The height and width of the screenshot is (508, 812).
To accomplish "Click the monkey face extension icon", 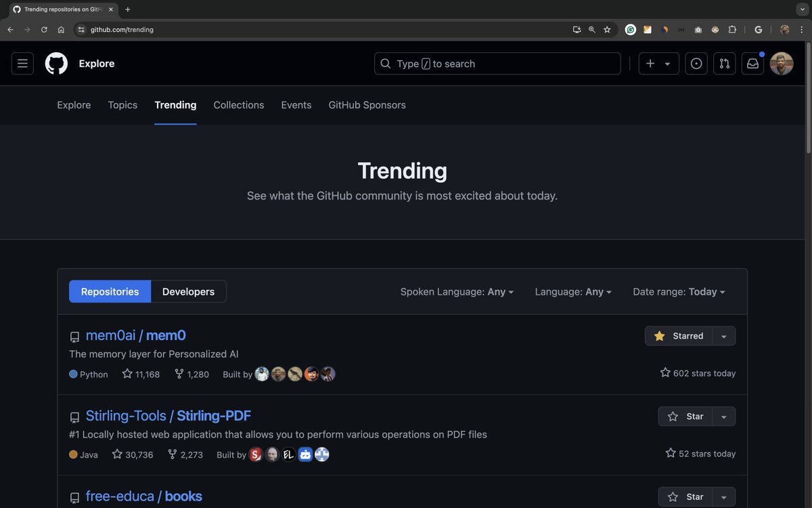I will point(715,30).
